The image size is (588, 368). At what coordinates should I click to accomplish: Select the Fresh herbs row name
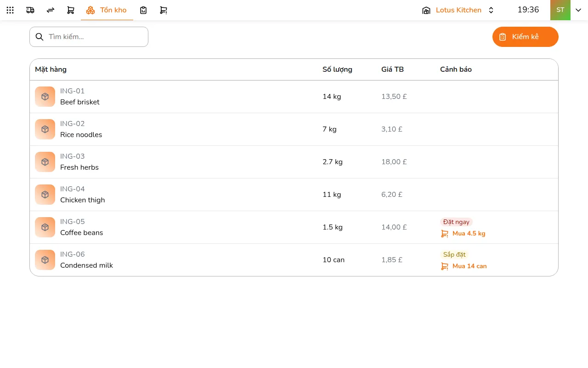coord(79,167)
